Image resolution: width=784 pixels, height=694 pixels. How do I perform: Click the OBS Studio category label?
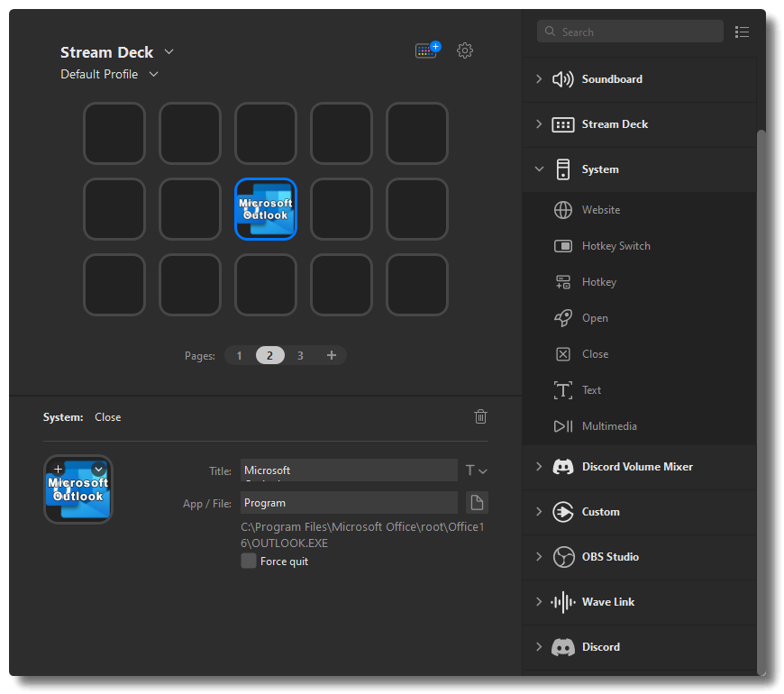610,557
